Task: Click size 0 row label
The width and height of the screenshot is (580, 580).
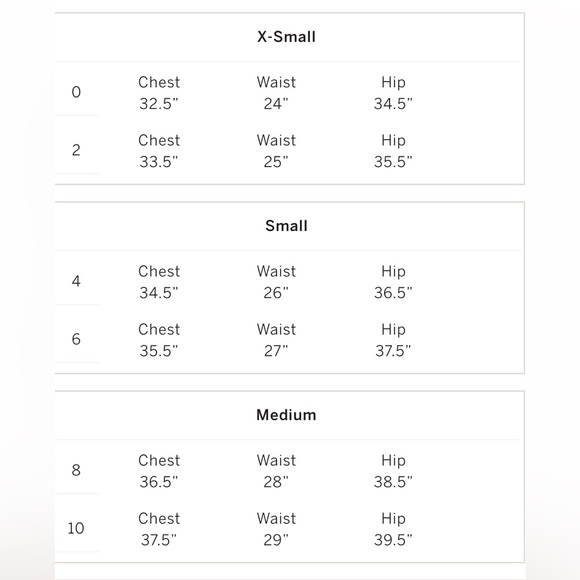Action: coord(76,92)
